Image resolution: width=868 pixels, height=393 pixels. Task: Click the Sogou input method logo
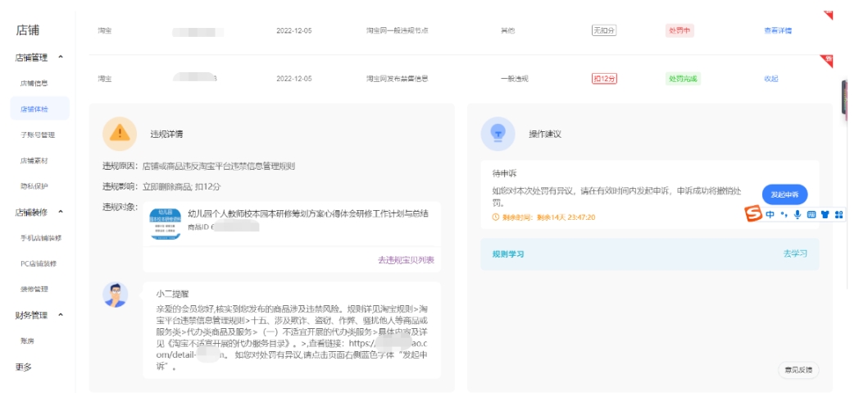pos(753,213)
